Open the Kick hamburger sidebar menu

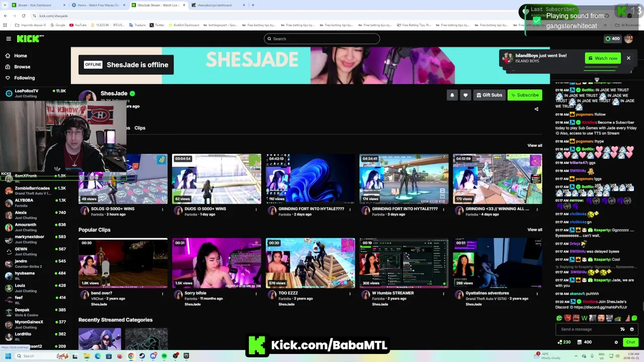9,39
